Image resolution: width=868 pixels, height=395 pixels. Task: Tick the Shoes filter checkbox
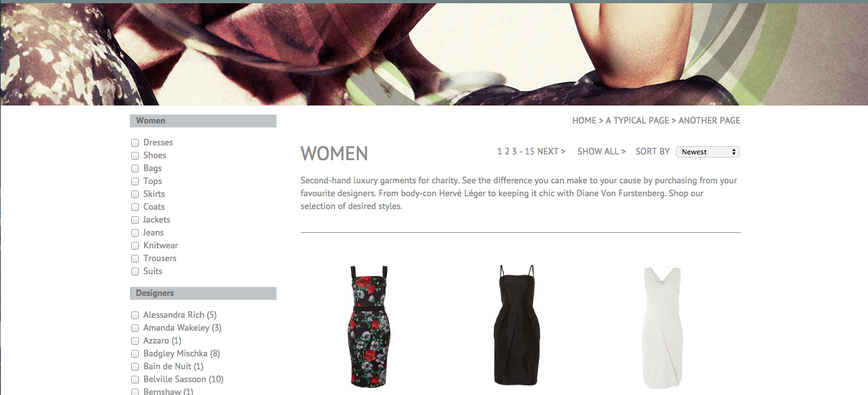(x=135, y=156)
